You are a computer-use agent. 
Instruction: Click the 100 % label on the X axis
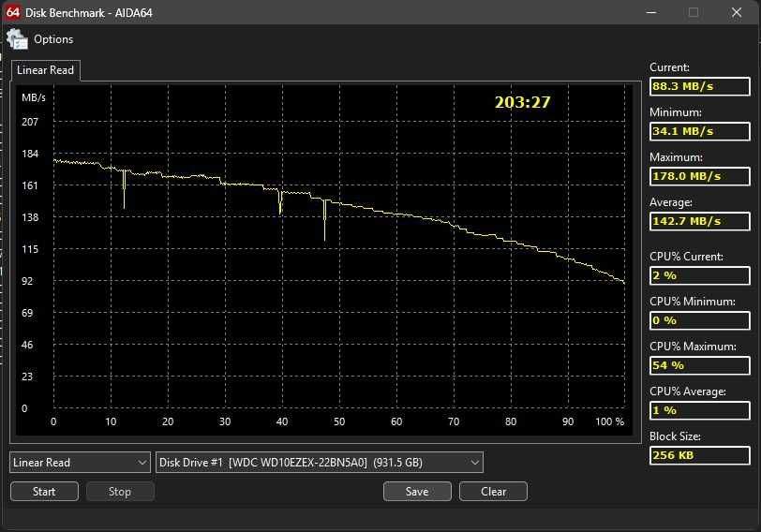[x=610, y=421]
